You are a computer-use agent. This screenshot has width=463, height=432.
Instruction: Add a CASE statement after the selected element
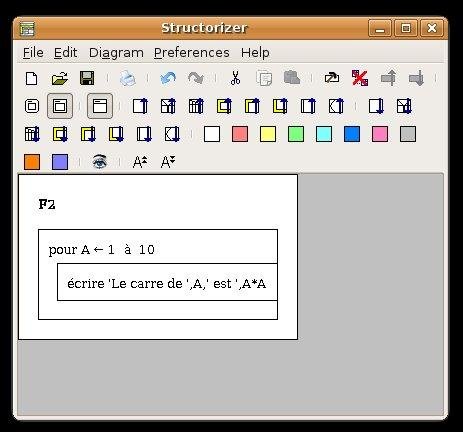click(x=32, y=134)
